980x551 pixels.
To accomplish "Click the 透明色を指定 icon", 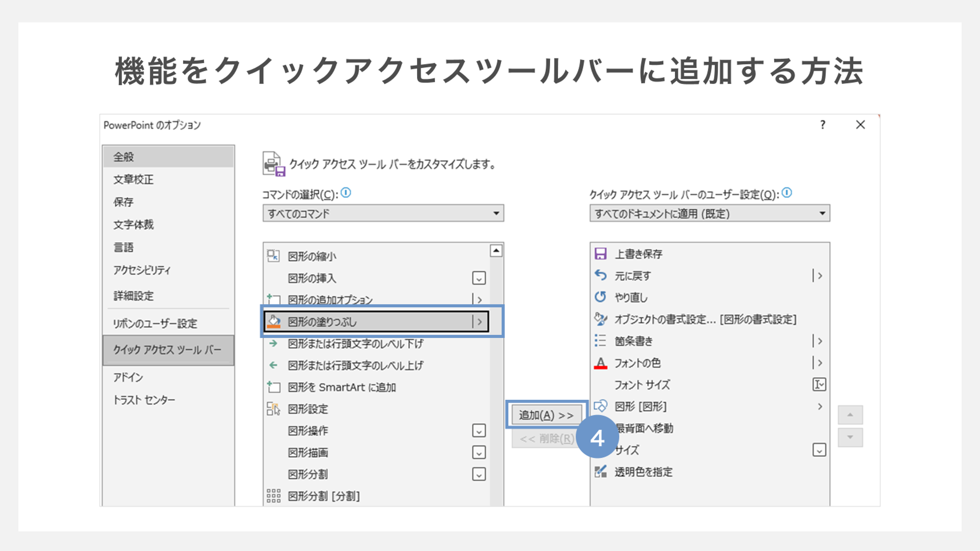I will (x=600, y=471).
